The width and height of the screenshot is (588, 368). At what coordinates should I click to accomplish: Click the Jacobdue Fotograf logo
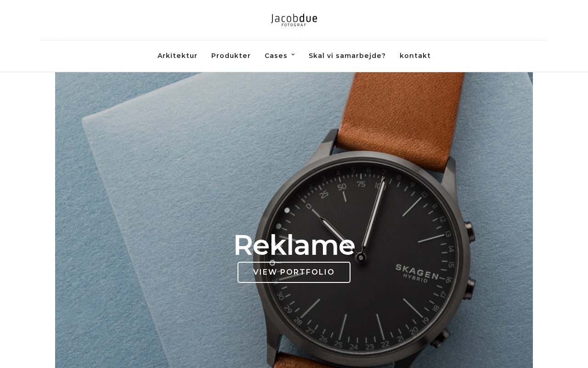point(294,20)
